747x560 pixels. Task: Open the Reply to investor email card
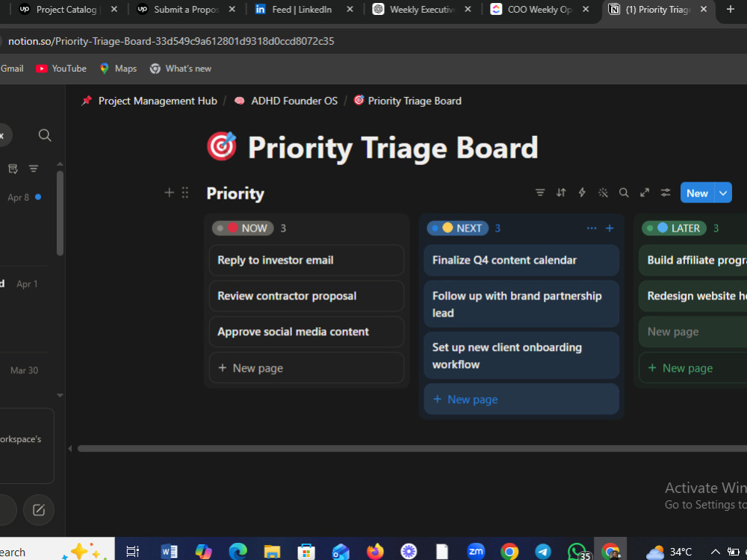306,260
